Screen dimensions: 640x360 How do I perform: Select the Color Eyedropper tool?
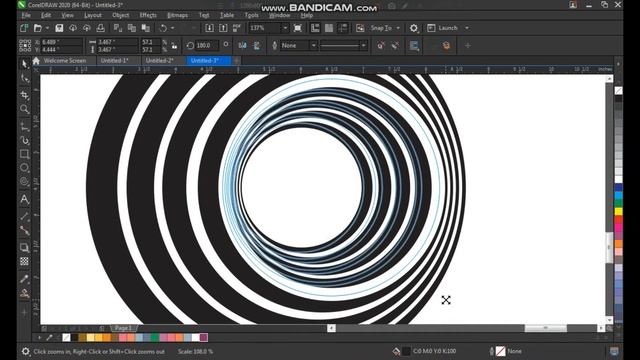(24, 279)
